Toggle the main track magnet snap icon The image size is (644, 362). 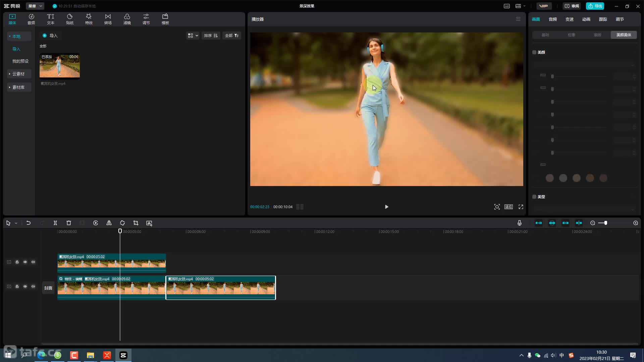(x=539, y=223)
